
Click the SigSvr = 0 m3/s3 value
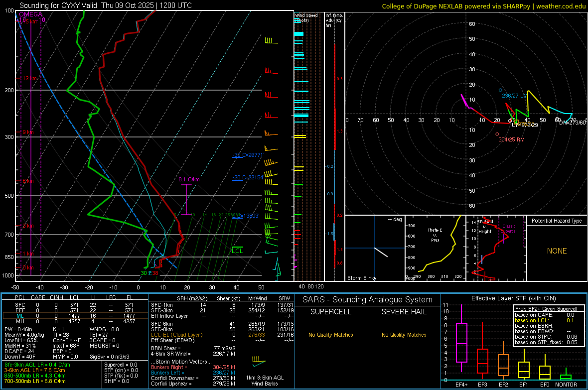[x=110, y=357]
